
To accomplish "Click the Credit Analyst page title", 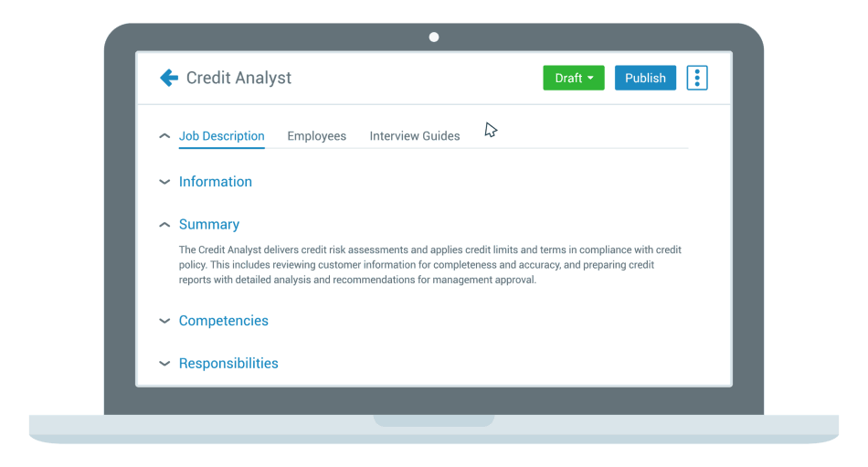I will 238,78.
